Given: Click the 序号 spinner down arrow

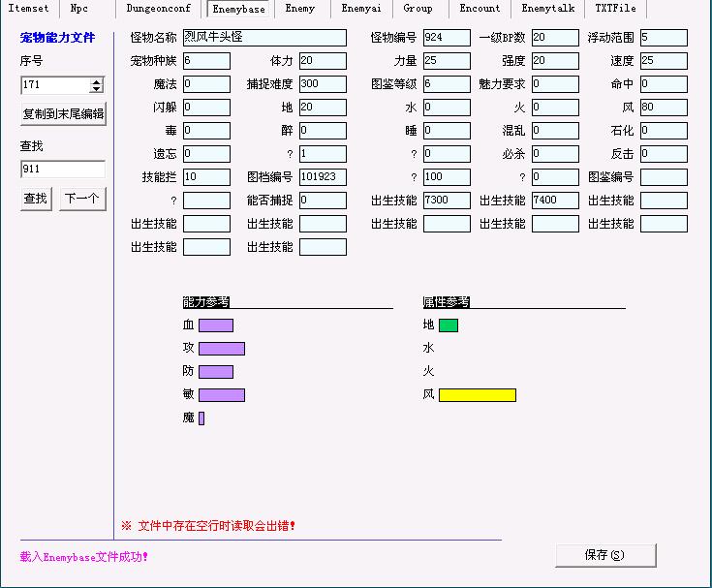Looking at the screenshot, I should 98,89.
